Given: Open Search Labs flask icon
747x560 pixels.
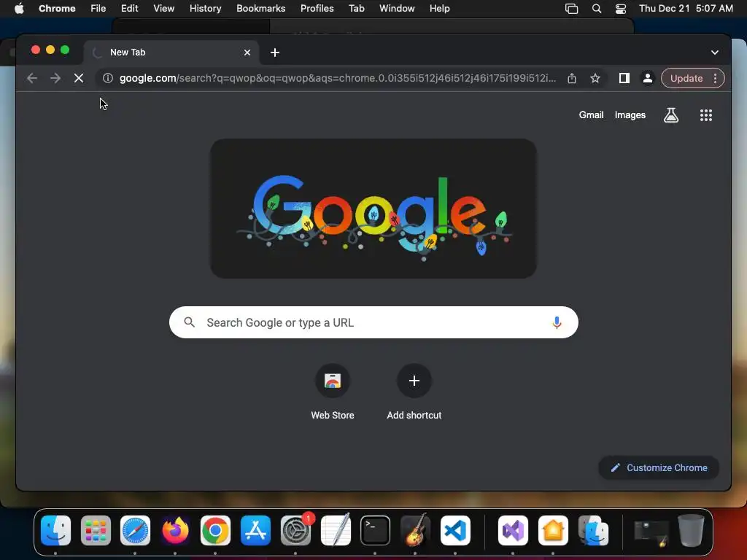Looking at the screenshot, I should [x=671, y=114].
